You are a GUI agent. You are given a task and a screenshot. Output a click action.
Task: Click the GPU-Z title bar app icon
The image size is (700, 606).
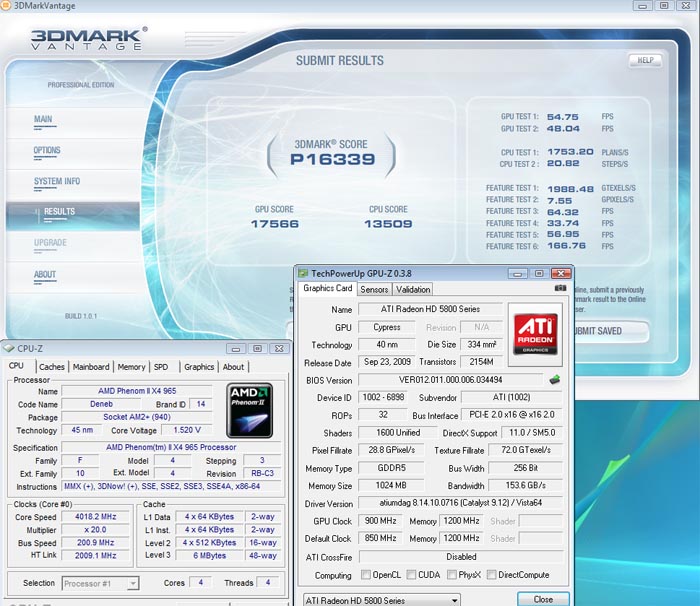[304, 273]
